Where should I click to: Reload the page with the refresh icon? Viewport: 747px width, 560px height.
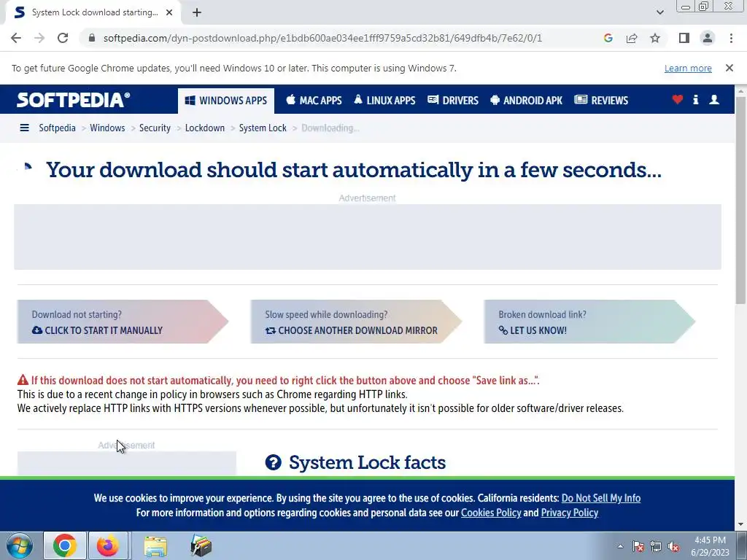[x=63, y=38]
